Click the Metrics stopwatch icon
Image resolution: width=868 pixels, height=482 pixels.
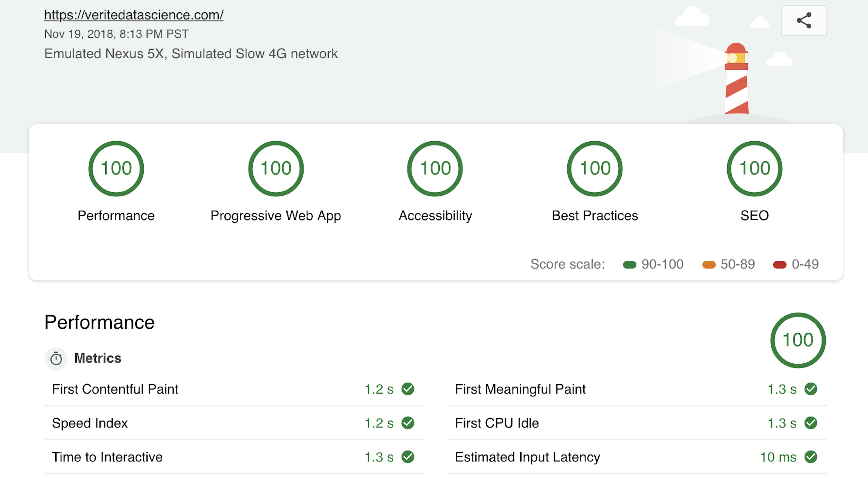click(56, 358)
